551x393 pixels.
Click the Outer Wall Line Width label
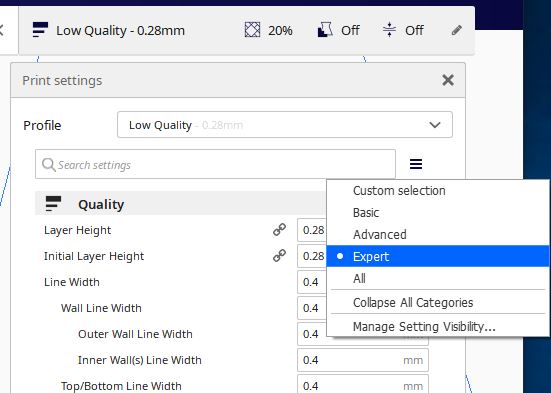pyautogui.click(x=135, y=334)
